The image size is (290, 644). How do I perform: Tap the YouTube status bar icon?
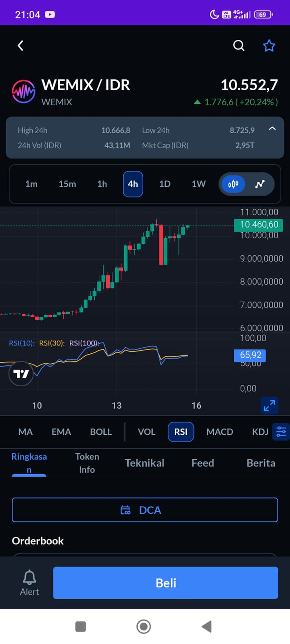[50, 14]
